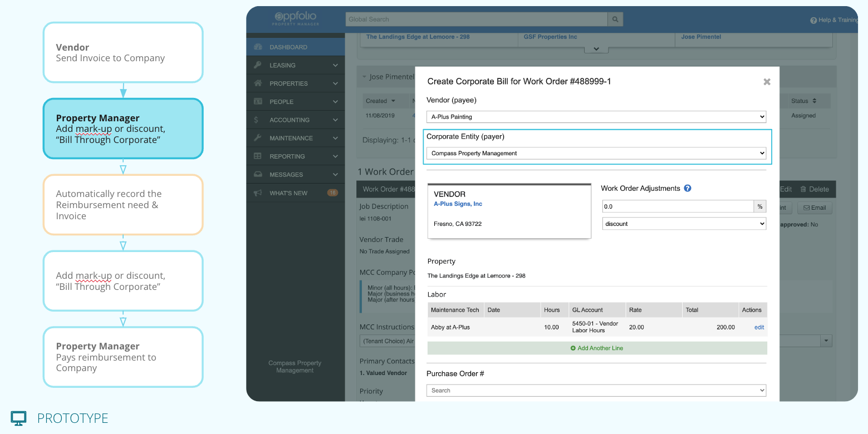Click the "5450-01 - Vendor Labor Hours" cell
The image size is (868, 434).
[595, 327]
